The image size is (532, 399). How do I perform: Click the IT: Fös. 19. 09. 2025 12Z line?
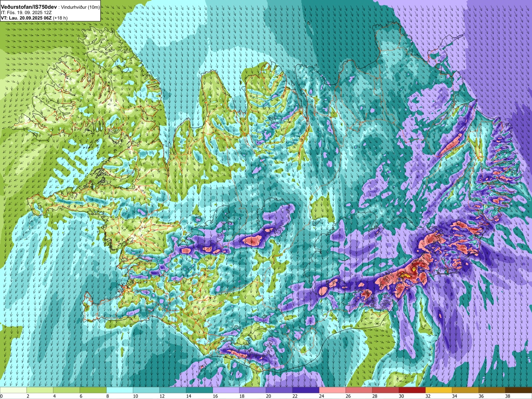(26, 13)
